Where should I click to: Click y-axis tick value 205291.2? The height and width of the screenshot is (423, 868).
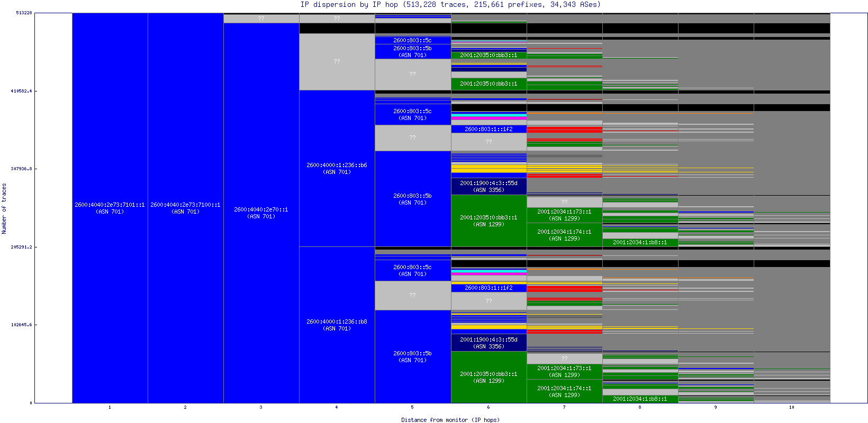pyautogui.click(x=21, y=247)
